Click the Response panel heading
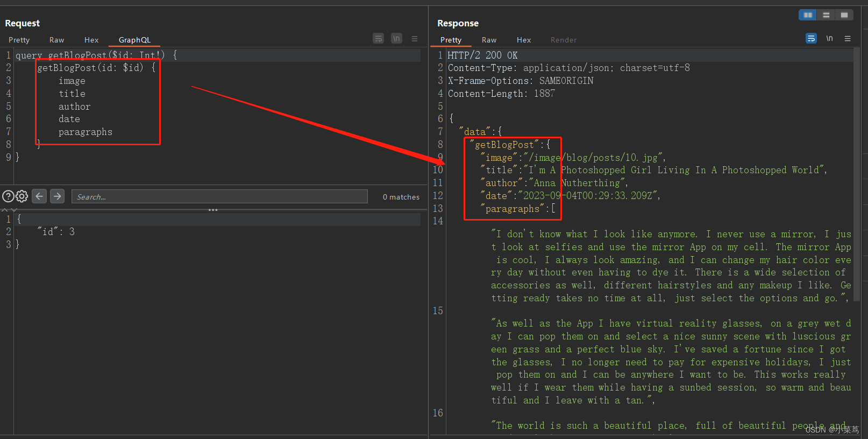This screenshot has height=439, width=868. pyautogui.click(x=458, y=23)
